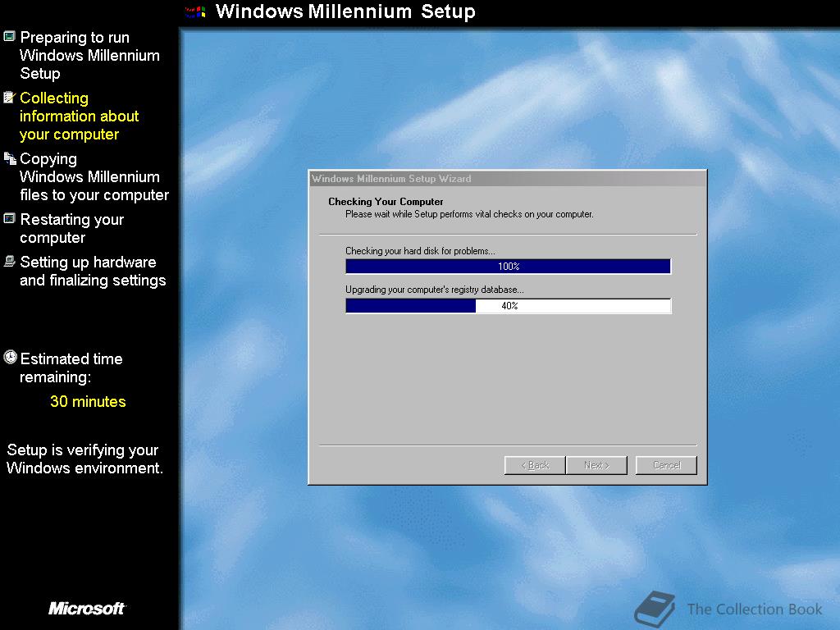Cancel the Windows Millennium Setup wizard
Viewport: 840px width, 630px height.
[x=665, y=465]
